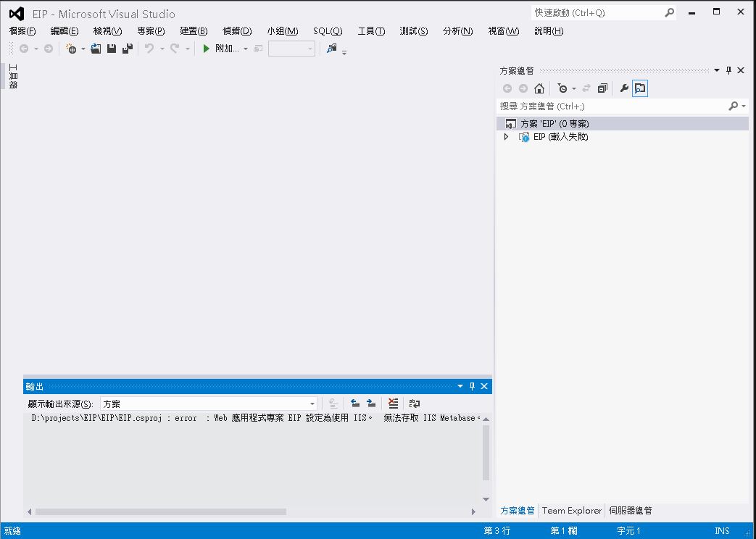
Task: Click the Refresh icon in Solution Explorer
Action: (586, 88)
